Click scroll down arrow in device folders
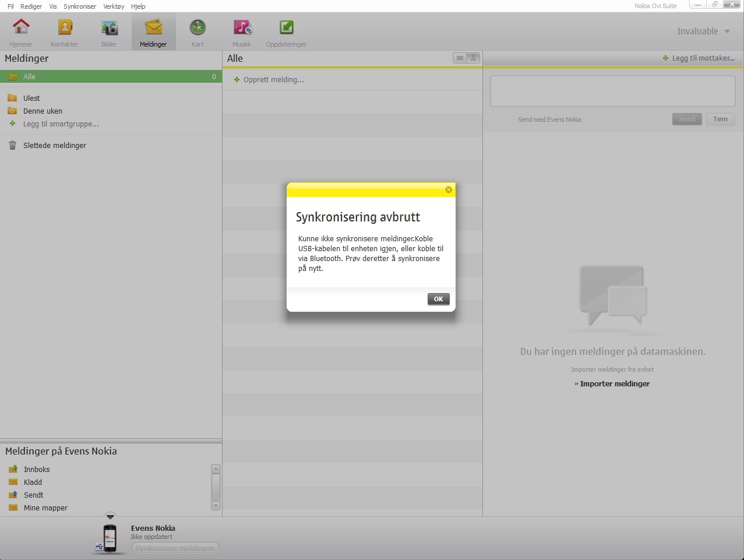 216,506
